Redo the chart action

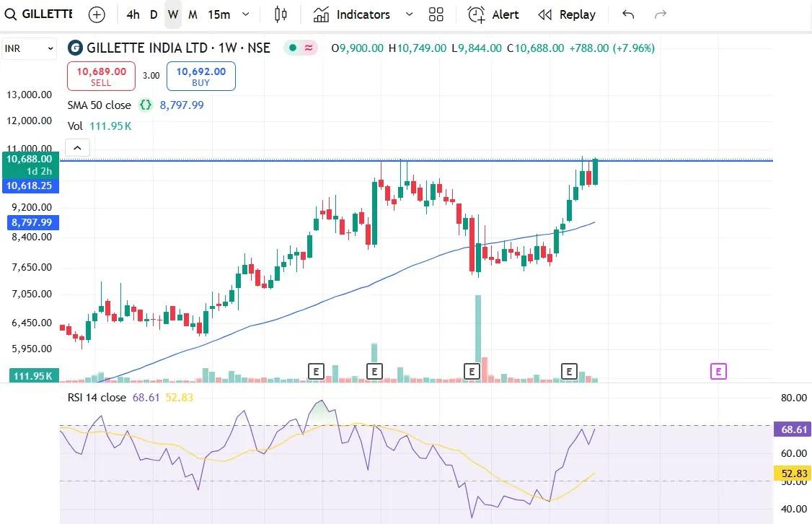pos(661,14)
